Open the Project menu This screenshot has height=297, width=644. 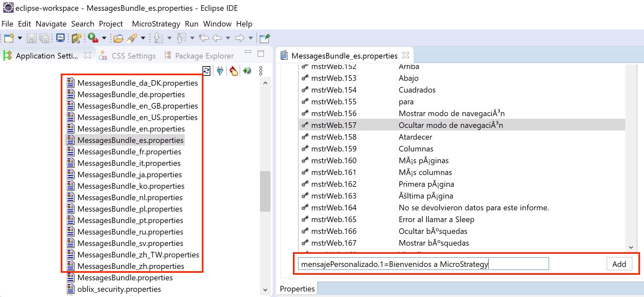(x=111, y=24)
